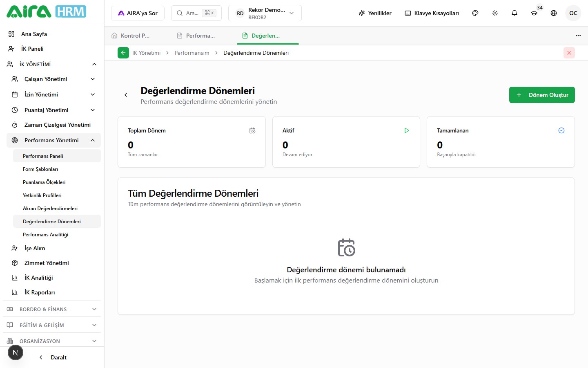
Task: Collapse sidebar with Daralt
Action: click(53, 357)
